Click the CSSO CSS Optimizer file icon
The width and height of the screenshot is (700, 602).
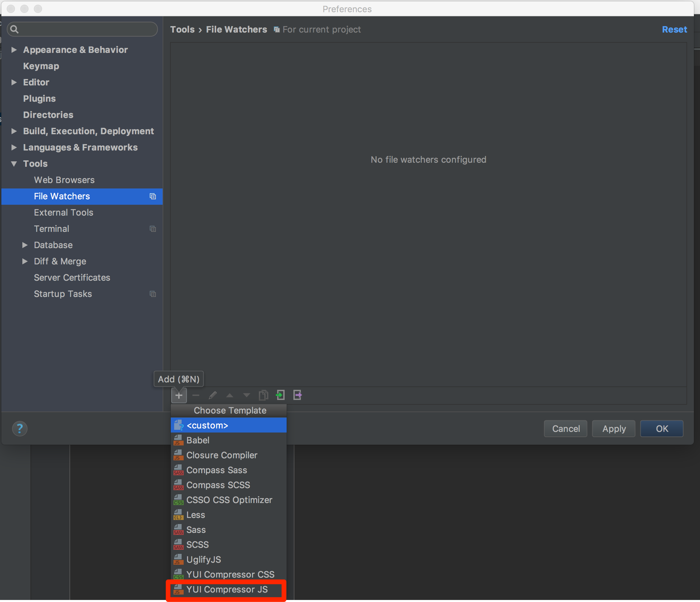[179, 500]
